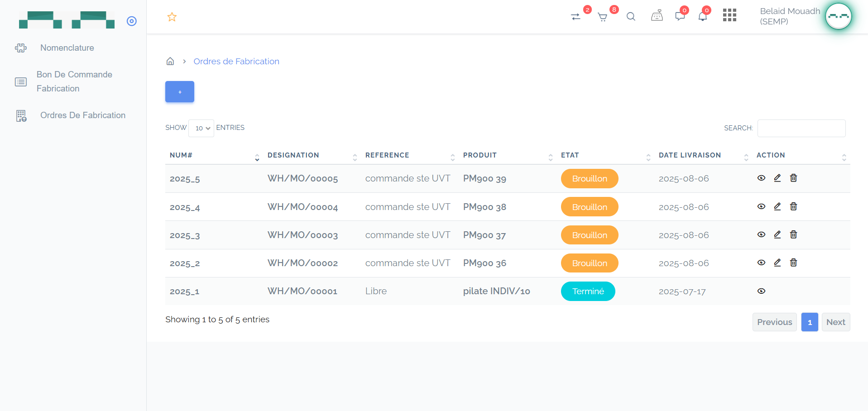The width and height of the screenshot is (868, 411).
Task: Open Bon De Commande Fabrication menu
Action: pos(74,81)
